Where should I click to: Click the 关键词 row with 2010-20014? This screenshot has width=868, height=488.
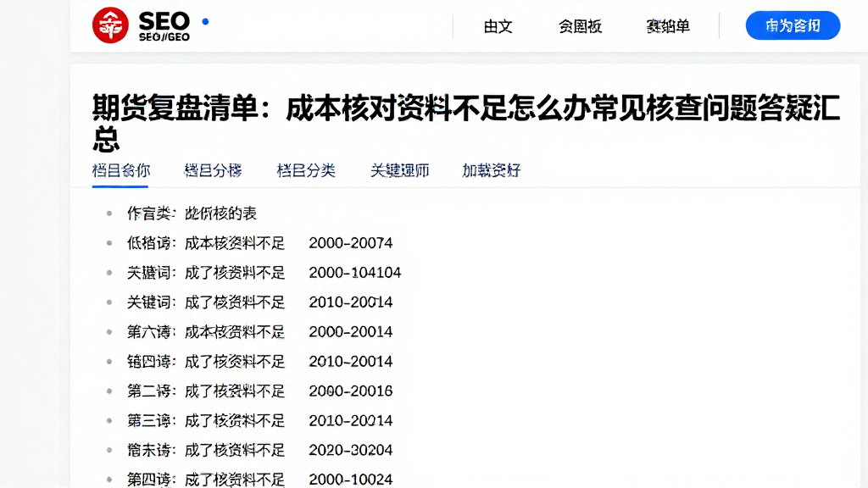tap(259, 302)
